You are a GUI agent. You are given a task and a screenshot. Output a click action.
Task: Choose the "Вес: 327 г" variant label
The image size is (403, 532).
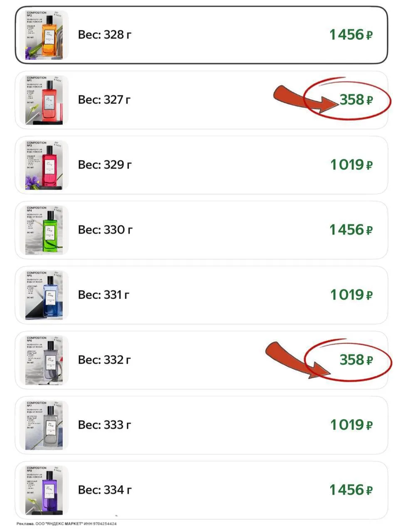point(104,100)
